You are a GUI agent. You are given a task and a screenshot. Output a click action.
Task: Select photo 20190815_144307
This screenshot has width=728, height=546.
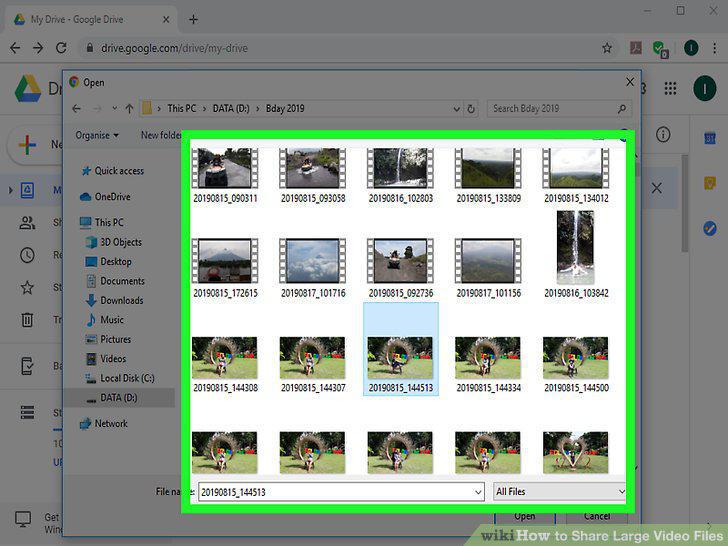point(313,364)
